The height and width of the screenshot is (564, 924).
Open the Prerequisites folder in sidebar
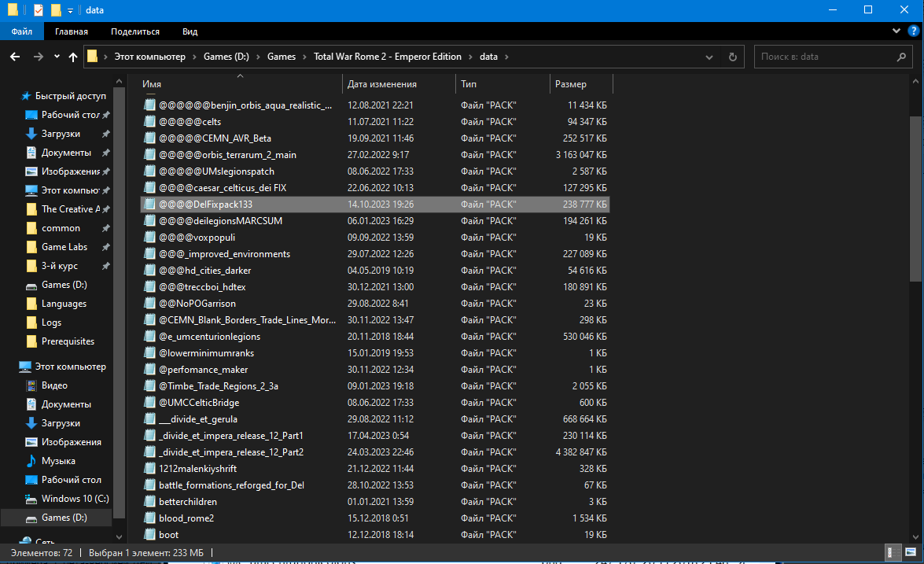(x=67, y=341)
